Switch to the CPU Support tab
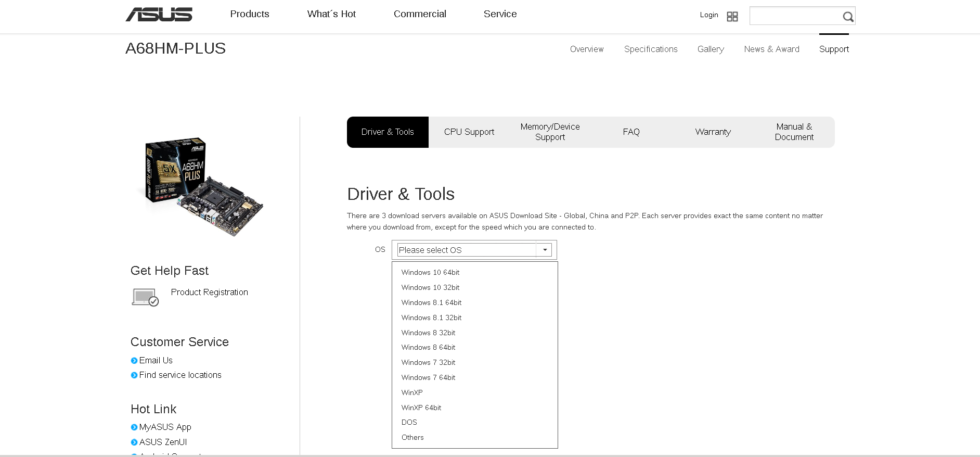This screenshot has width=980, height=457. coord(469,132)
